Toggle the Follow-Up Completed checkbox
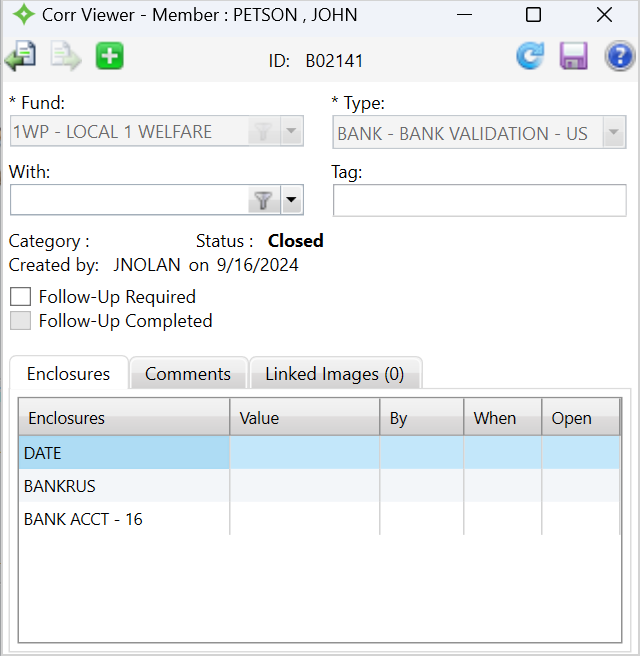 pyautogui.click(x=19, y=321)
